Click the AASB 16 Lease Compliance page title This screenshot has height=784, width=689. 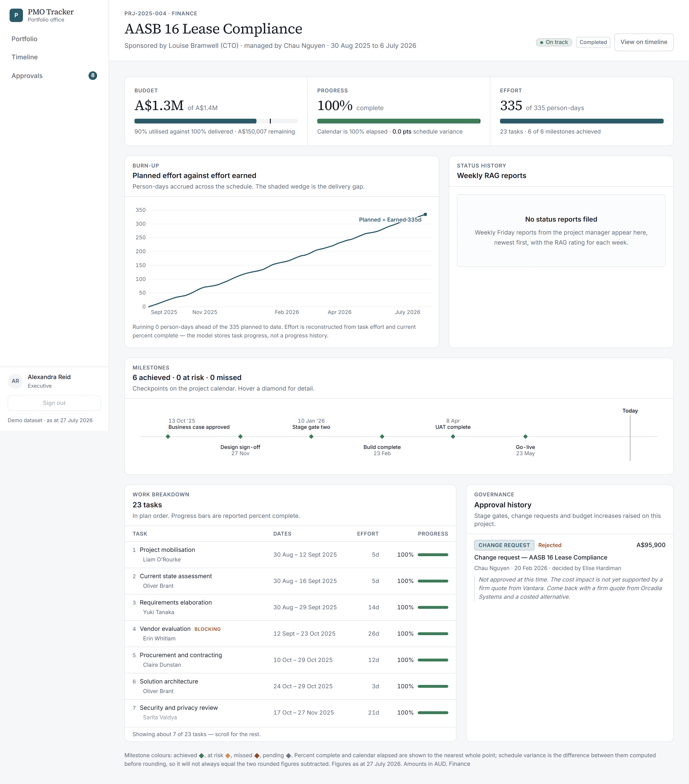tap(213, 29)
